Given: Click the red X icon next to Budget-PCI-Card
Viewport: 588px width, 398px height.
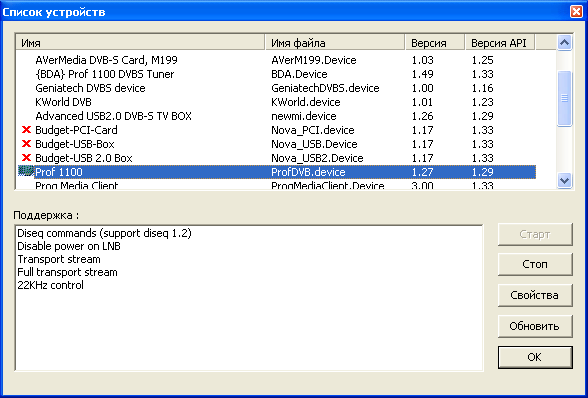Looking at the screenshot, I should [26, 130].
